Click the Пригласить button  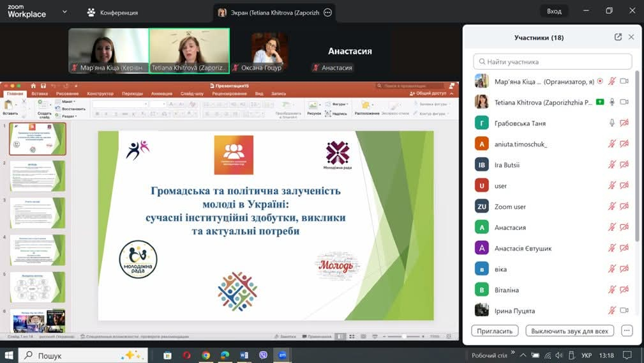(x=495, y=330)
